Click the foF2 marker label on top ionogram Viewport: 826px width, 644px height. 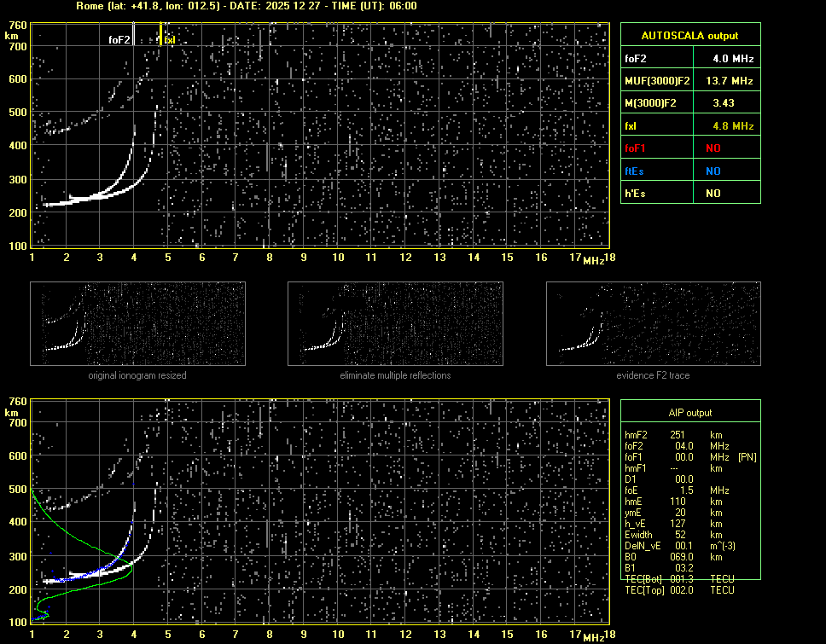tap(119, 39)
